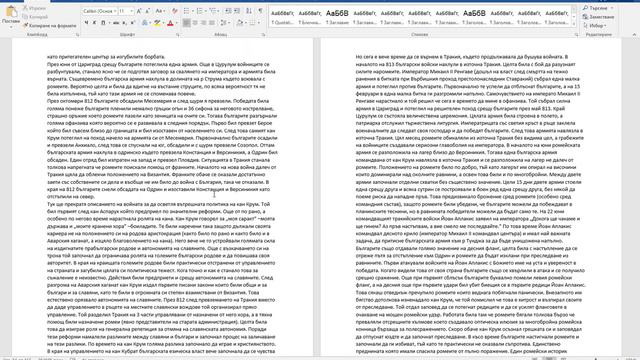The width and height of the screenshot is (640, 360).
Task: Apply the second style in the gallery
Action: (310, 17)
